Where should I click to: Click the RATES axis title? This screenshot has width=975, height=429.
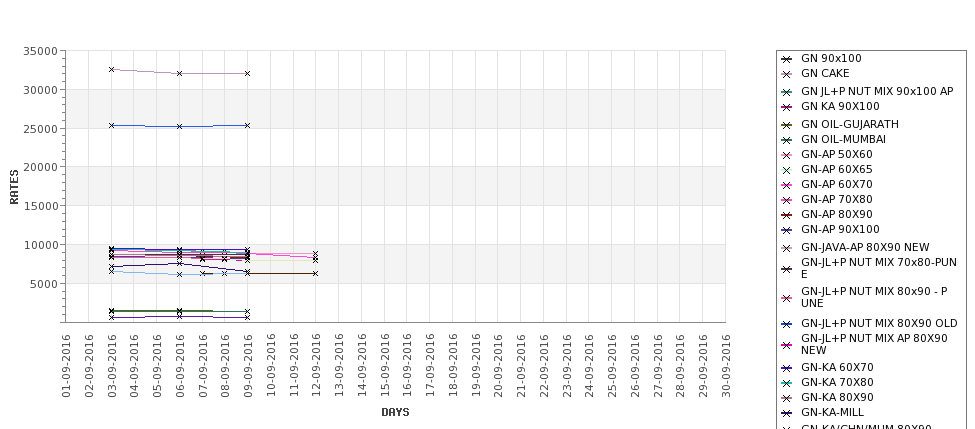(x=14, y=187)
